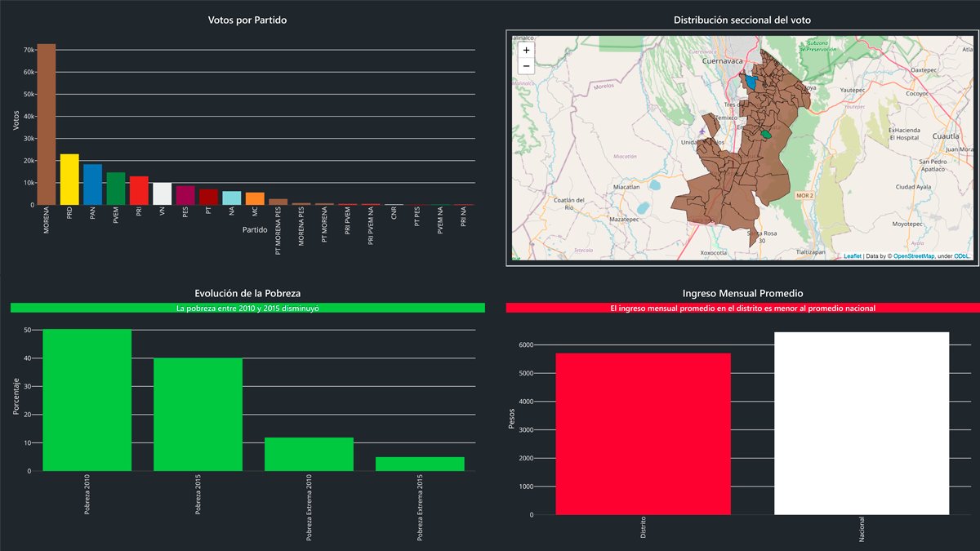Click the red Distrito income bar
The height and width of the screenshot is (551, 980).
pos(644,434)
